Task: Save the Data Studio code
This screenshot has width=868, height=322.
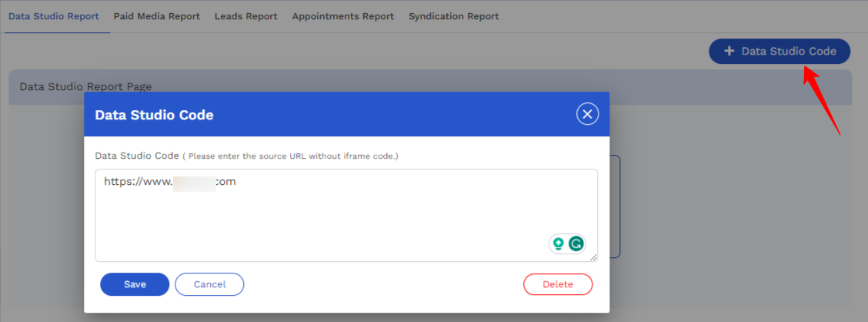Action: tap(135, 284)
